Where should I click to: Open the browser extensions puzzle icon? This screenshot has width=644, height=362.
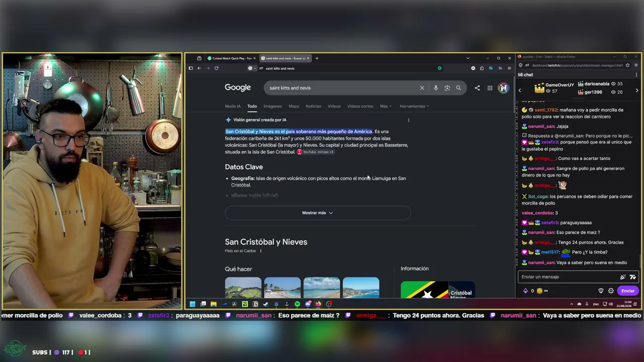482,68
